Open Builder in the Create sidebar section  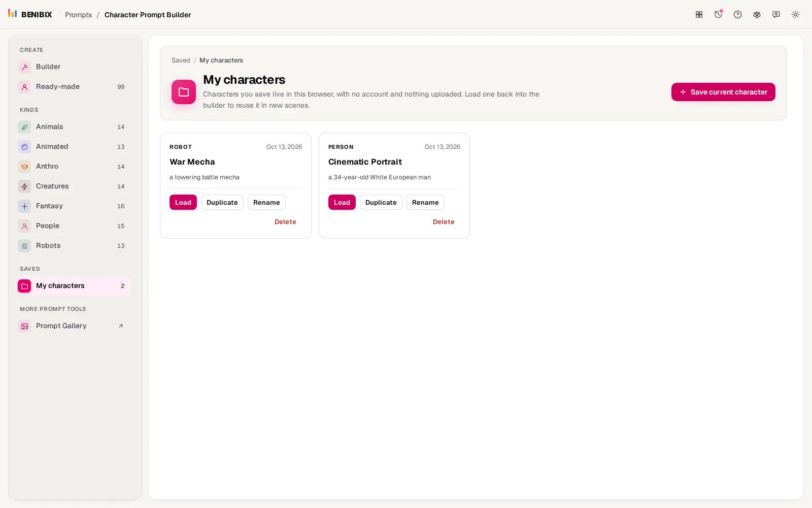point(74,67)
